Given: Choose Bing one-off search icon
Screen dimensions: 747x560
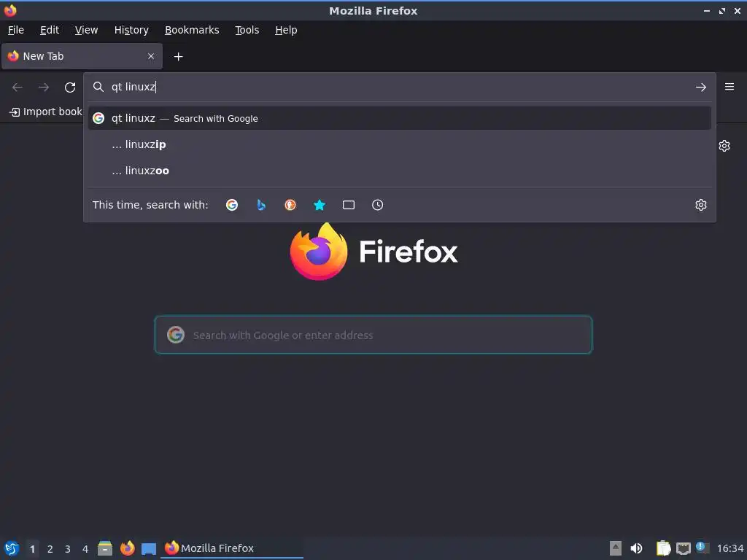Looking at the screenshot, I should (x=261, y=205).
